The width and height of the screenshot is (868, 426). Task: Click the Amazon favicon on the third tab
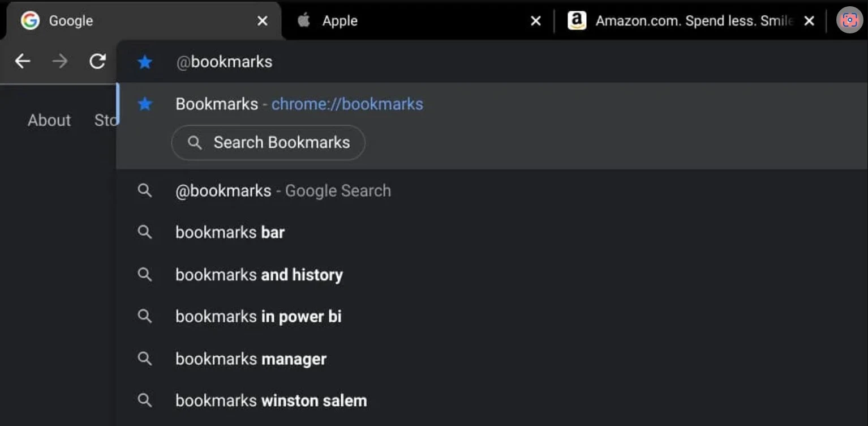tap(577, 21)
